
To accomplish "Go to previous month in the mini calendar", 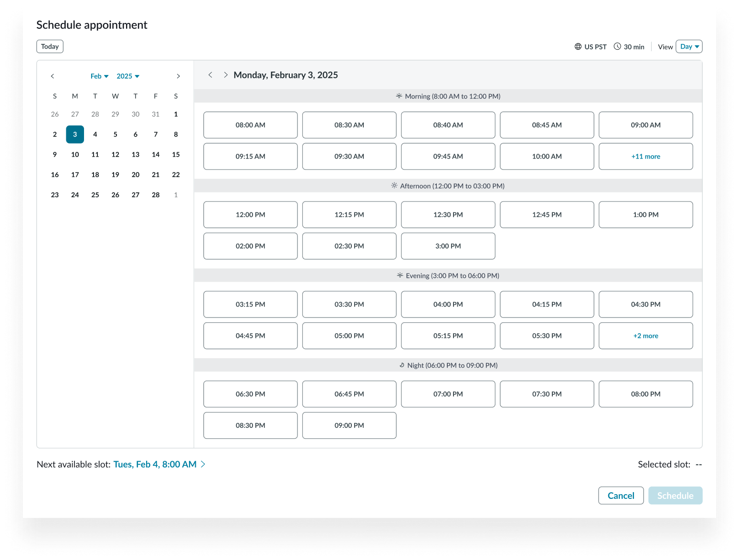I will coord(53,76).
